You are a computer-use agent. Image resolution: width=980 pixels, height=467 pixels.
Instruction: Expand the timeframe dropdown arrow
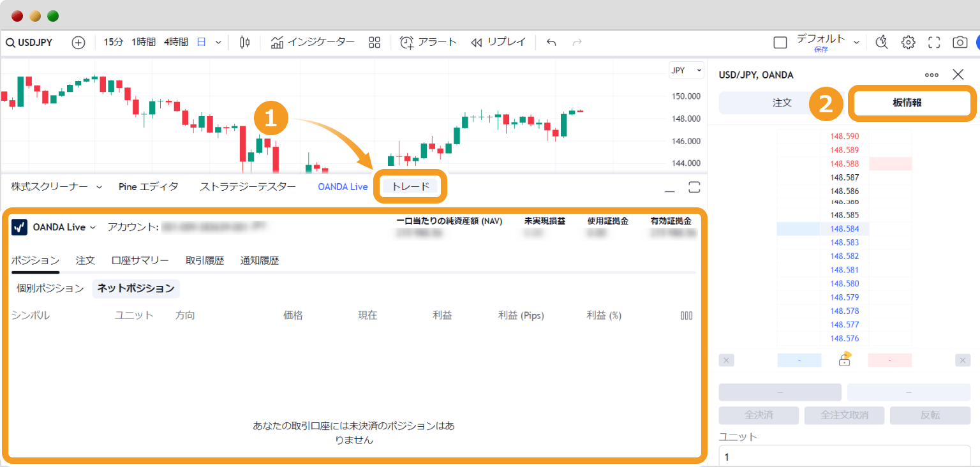tap(218, 43)
